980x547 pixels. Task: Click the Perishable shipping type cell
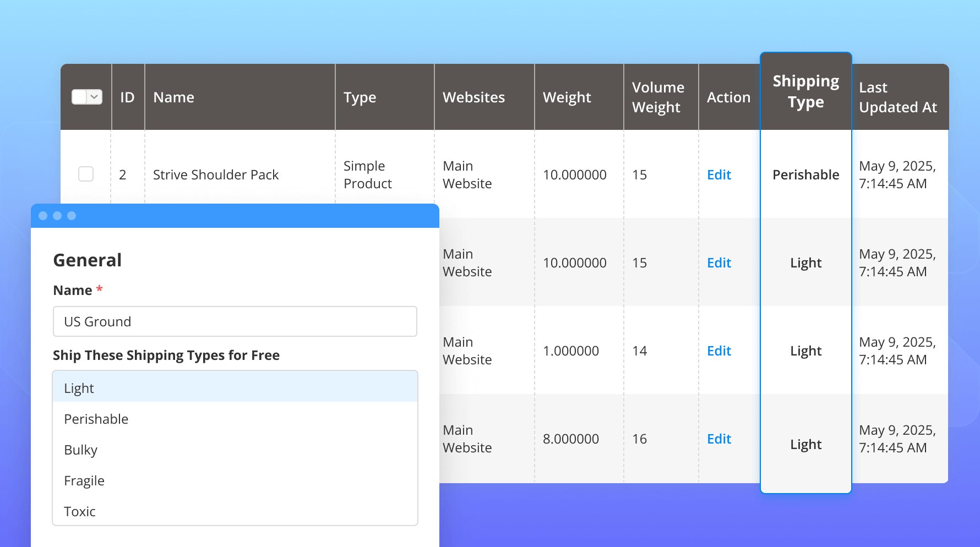[x=805, y=174]
